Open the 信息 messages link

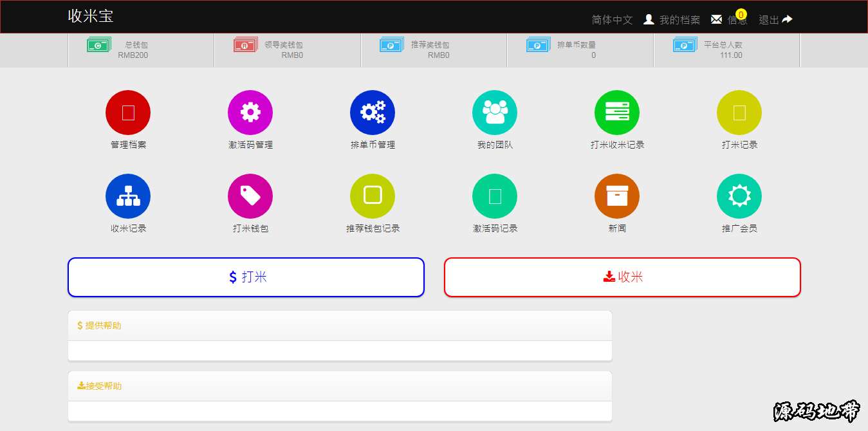(x=729, y=20)
